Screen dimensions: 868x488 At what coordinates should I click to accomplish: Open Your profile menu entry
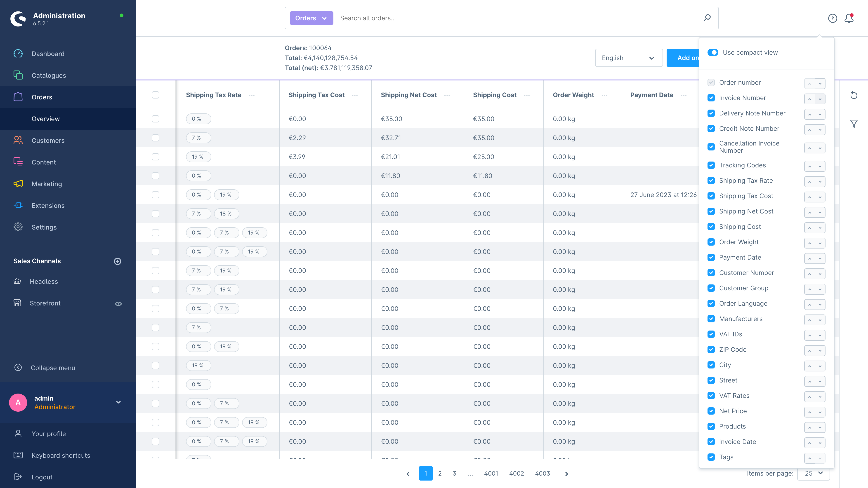[49, 434]
